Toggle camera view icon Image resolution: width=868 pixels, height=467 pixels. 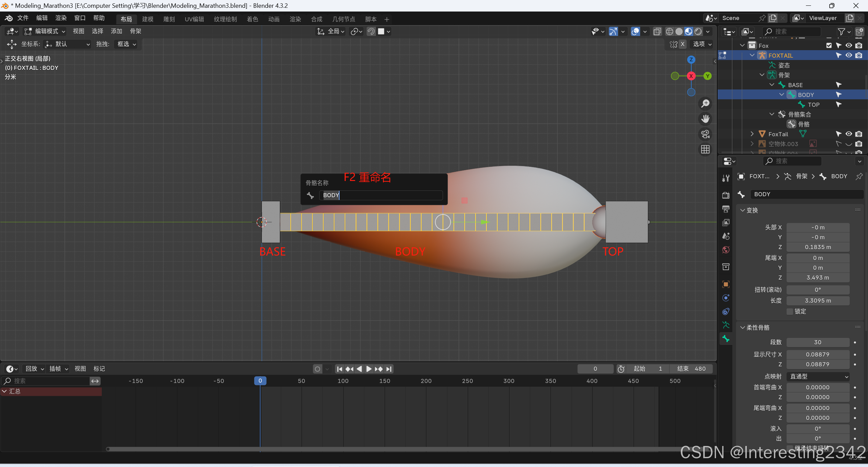click(705, 134)
